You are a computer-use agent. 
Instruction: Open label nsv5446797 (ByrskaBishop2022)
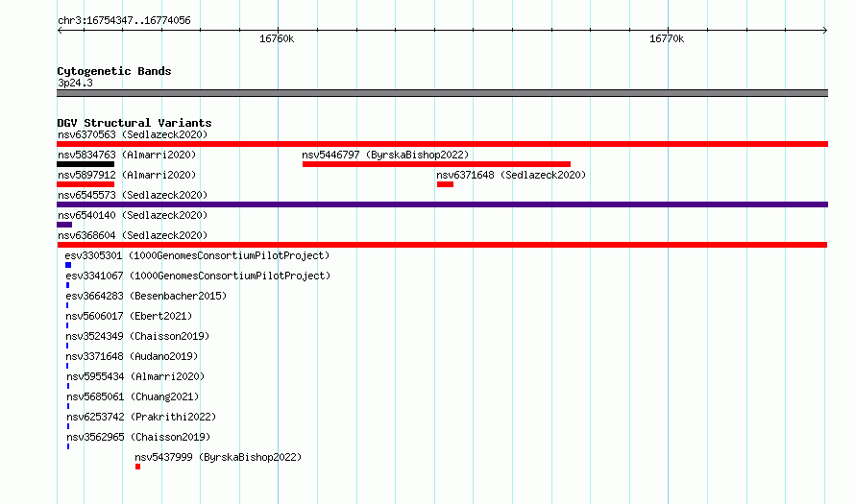(385, 155)
